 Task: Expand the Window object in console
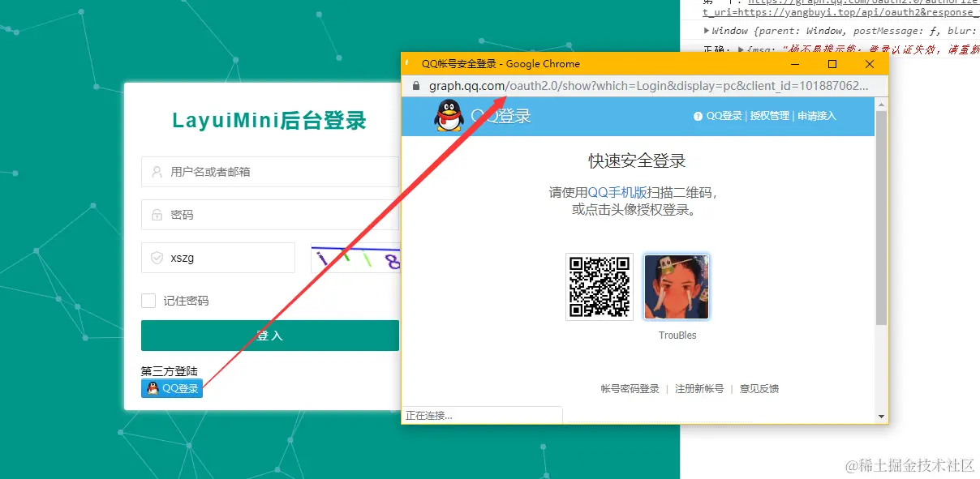pos(707,31)
